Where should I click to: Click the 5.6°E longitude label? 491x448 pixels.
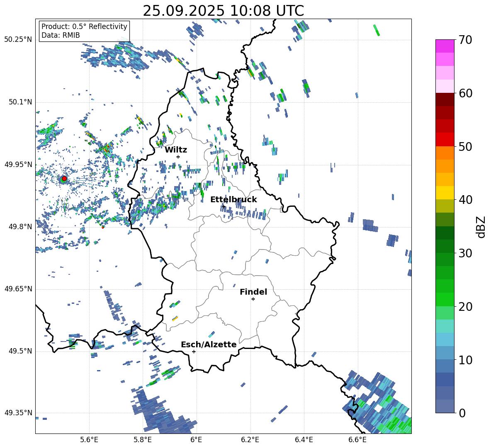pyautogui.click(x=89, y=440)
